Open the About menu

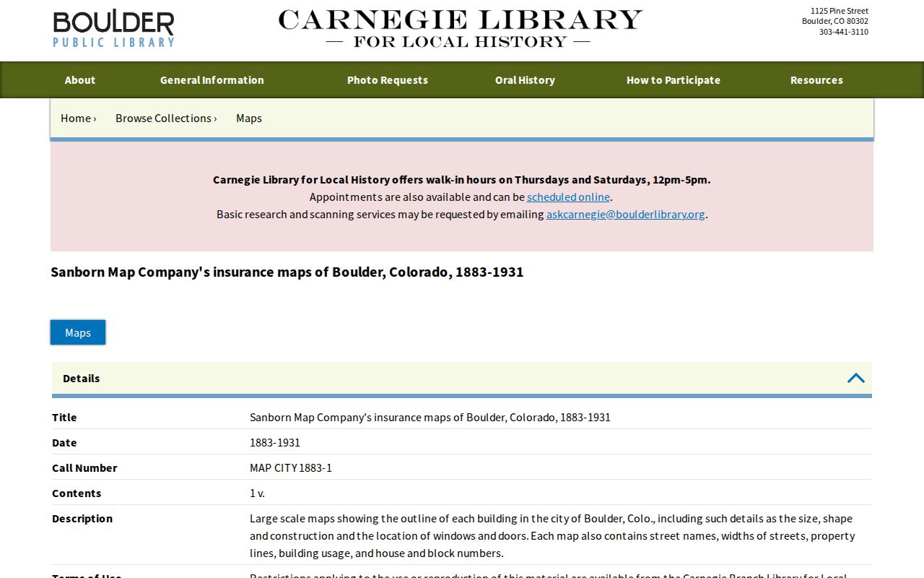click(x=80, y=80)
